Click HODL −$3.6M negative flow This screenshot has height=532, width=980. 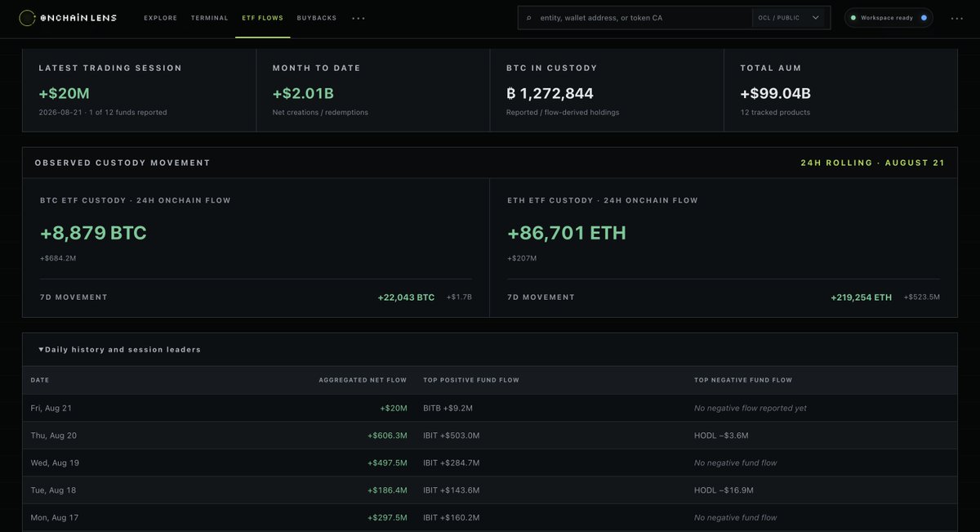click(x=721, y=436)
